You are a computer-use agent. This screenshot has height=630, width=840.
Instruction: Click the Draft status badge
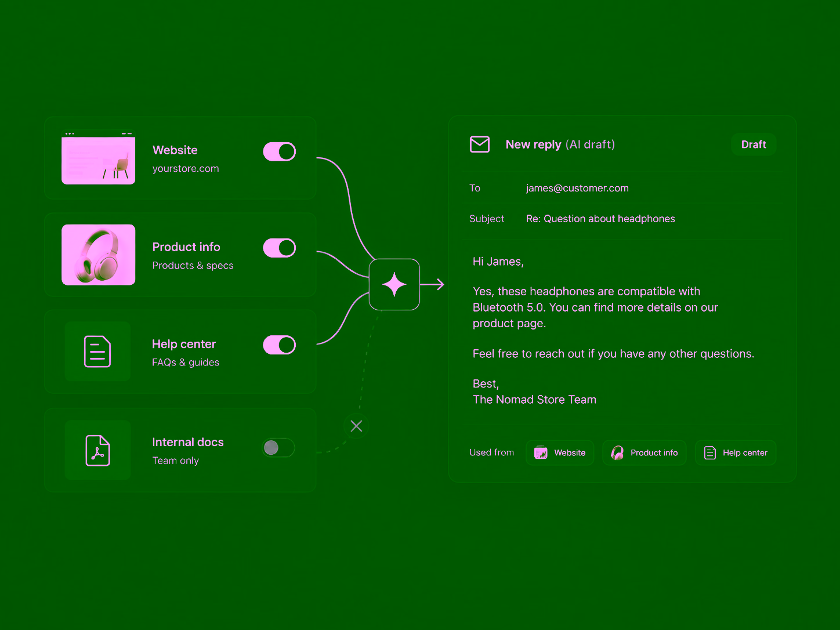point(754,144)
